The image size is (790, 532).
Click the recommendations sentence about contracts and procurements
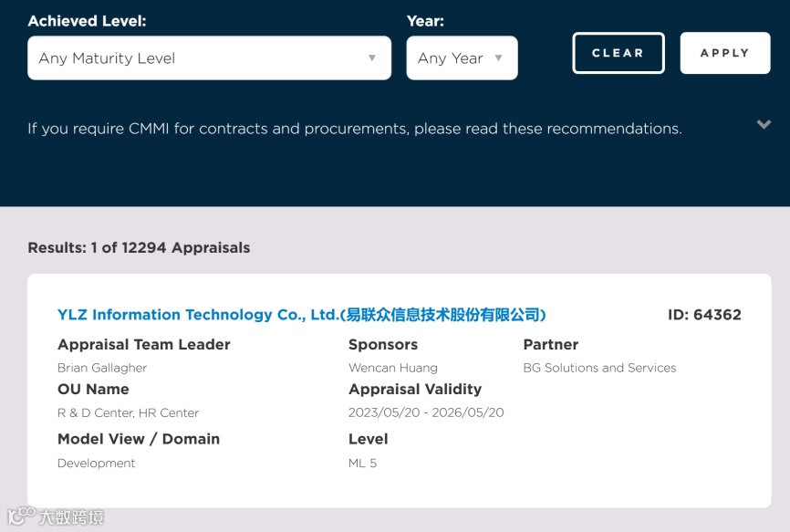point(355,129)
